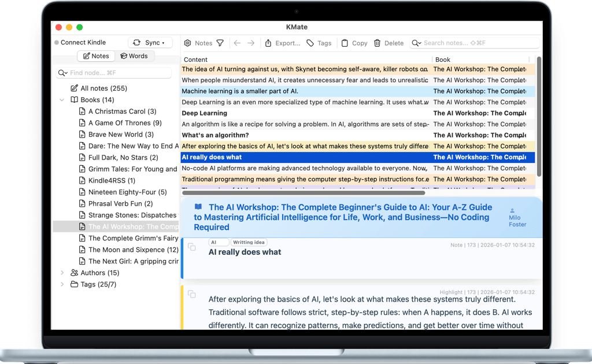Click the document icon beside Kindle4RSS
592x364 pixels.
[x=82, y=180]
